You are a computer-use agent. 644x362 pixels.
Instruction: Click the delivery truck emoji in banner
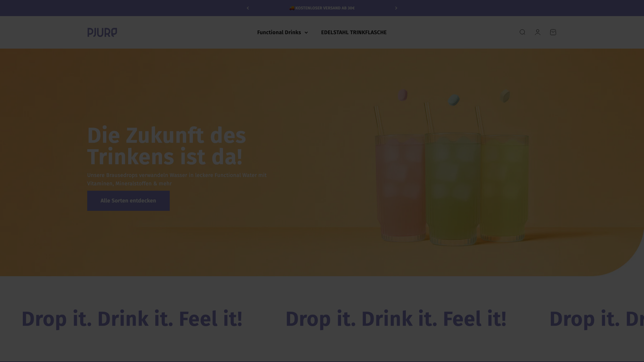(x=292, y=8)
